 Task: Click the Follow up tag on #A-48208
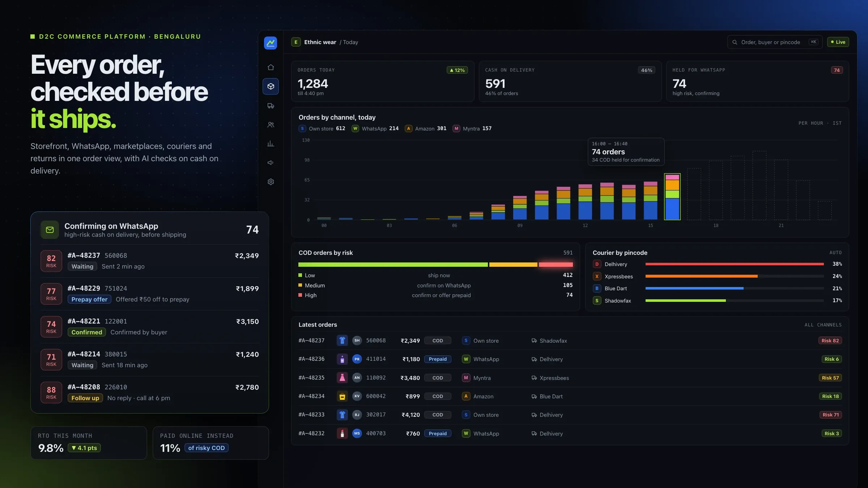tap(85, 398)
